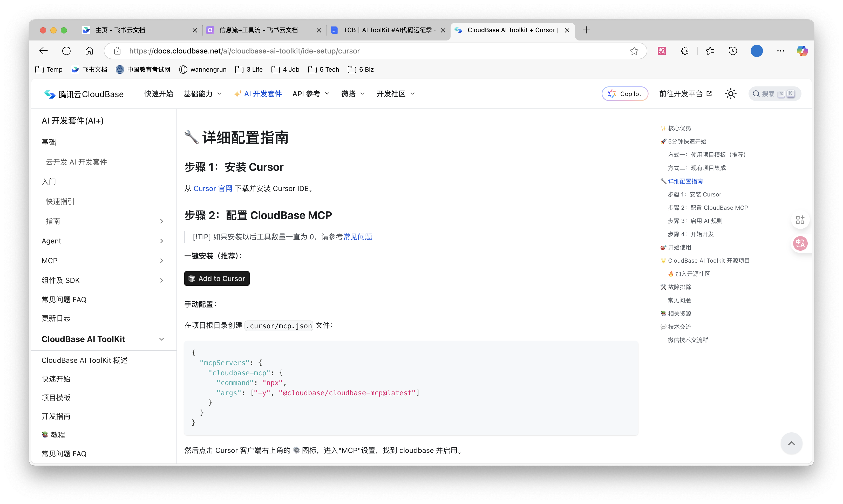Toggle light/dark theme sun icon
Viewport: 843px width, 504px height.
pyautogui.click(x=731, y=94)
